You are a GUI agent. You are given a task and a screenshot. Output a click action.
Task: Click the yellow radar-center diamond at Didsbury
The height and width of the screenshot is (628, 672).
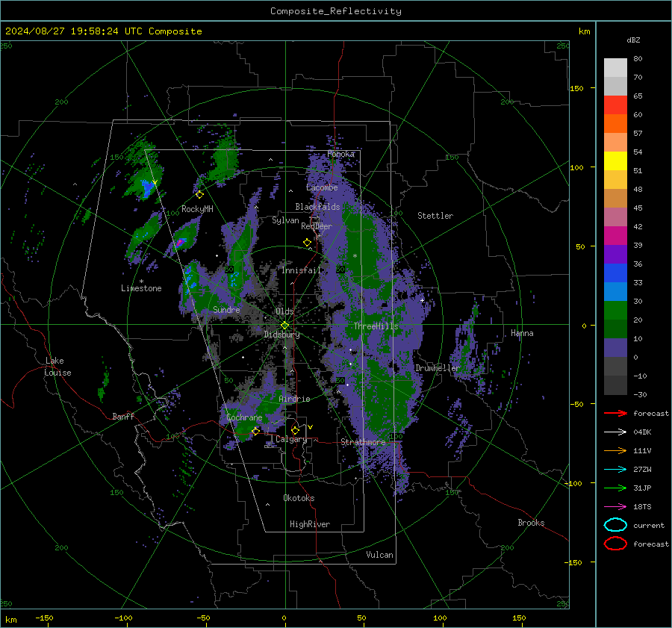coord(284,326)
